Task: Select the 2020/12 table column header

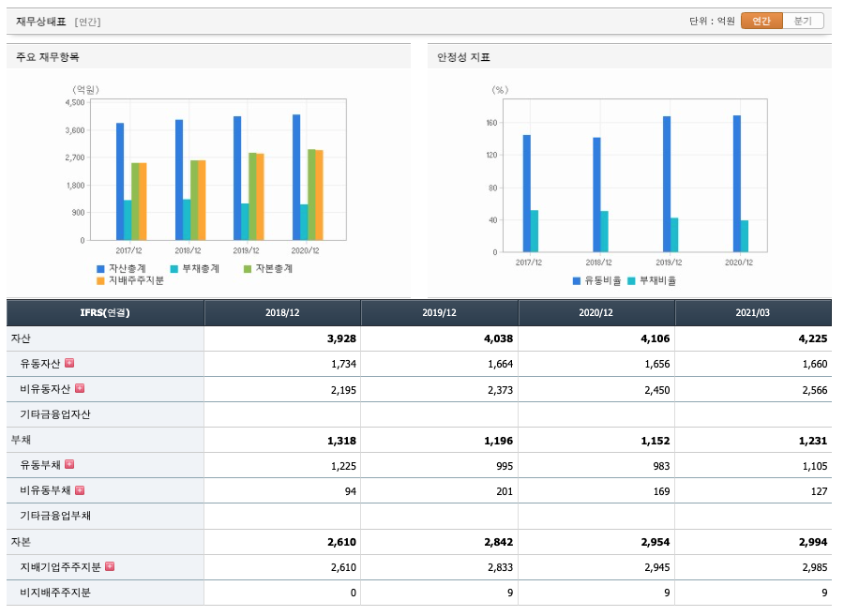Action: [595, 312]
